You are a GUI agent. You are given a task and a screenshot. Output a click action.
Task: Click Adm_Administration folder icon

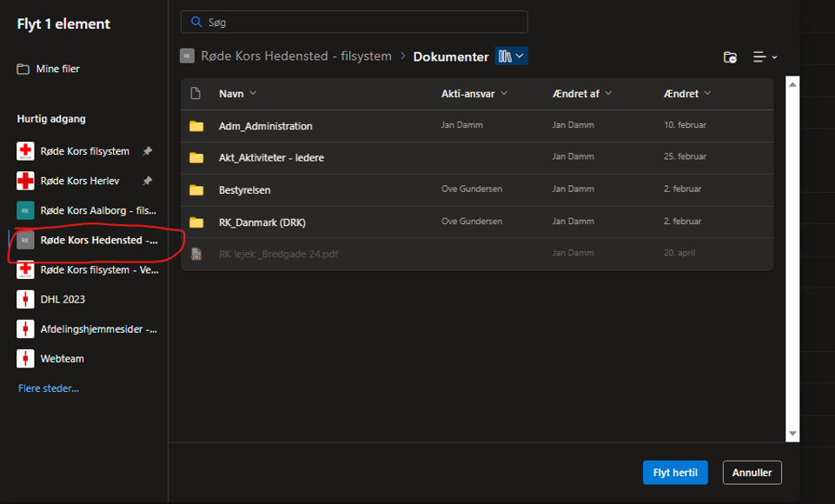pyautogui.click(x=196, y=126)
